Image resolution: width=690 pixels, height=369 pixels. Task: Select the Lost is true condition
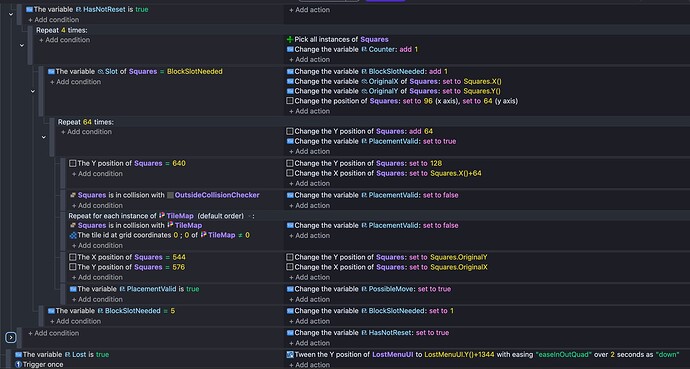pos(62,354)
